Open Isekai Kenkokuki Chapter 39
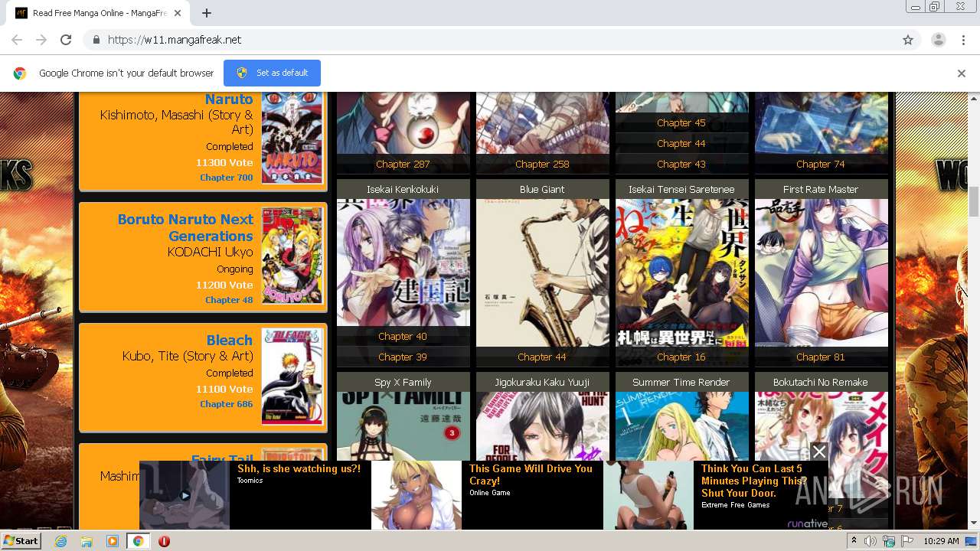This screenshot has height=551, width=980. click(x=403, y=357)
